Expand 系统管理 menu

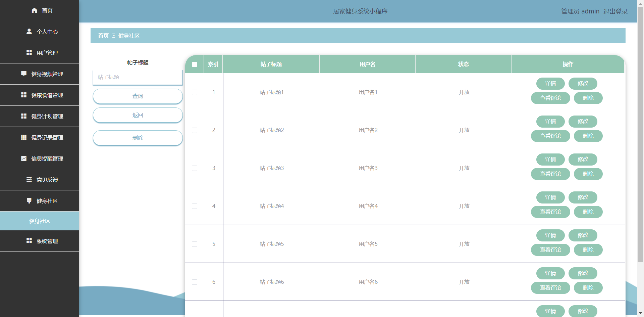click(40, 241)
